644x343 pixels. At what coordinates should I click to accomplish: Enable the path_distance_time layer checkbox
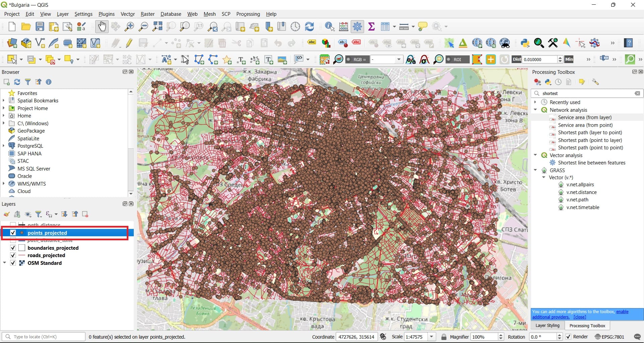click(13, 240)
